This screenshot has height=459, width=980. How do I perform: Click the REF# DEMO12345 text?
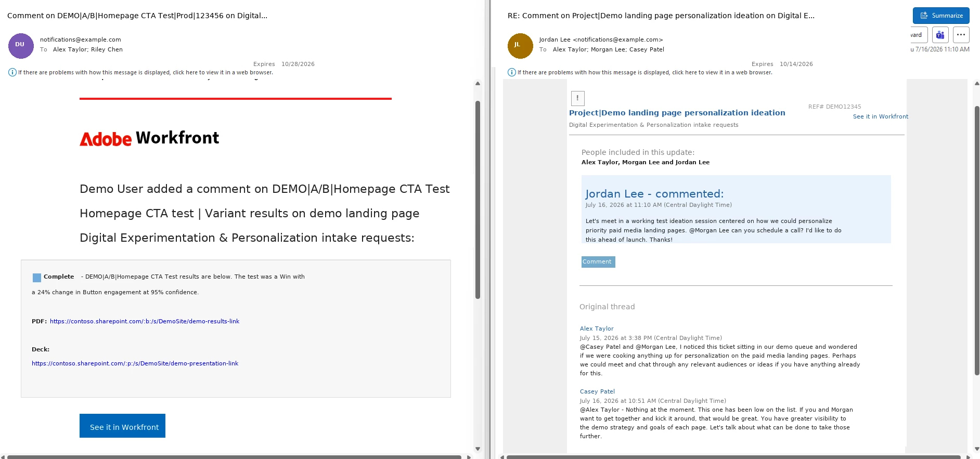[835, 107]
